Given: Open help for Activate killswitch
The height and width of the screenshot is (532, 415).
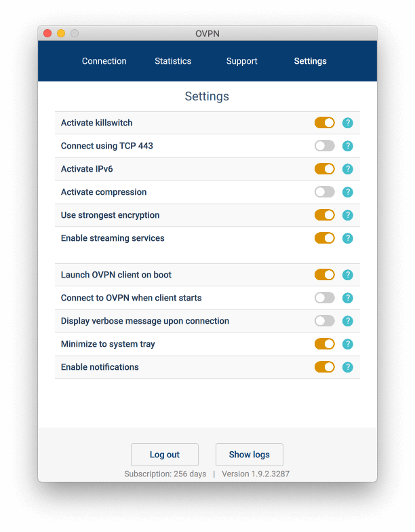Looking at the screenshot, I should click(x=347, y=123).
